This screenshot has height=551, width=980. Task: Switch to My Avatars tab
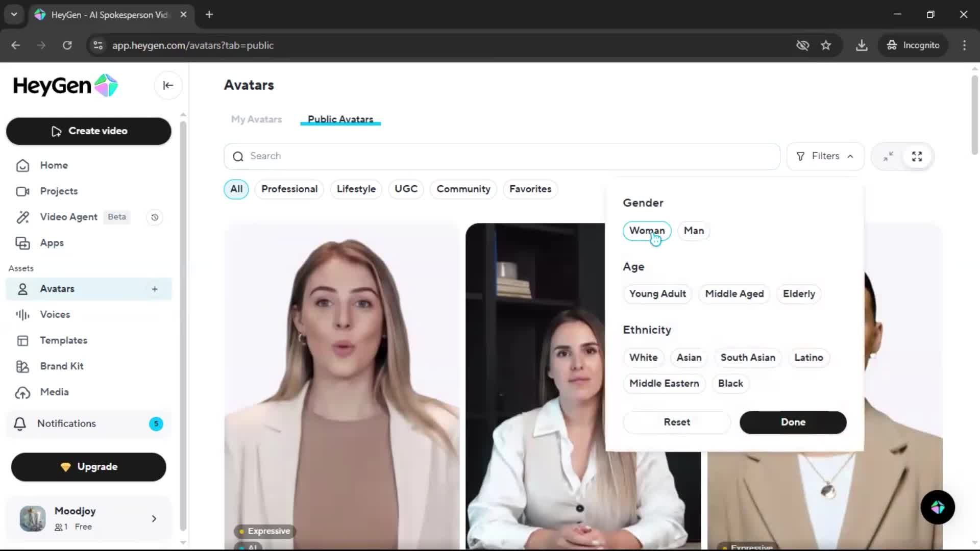[256, 119]
